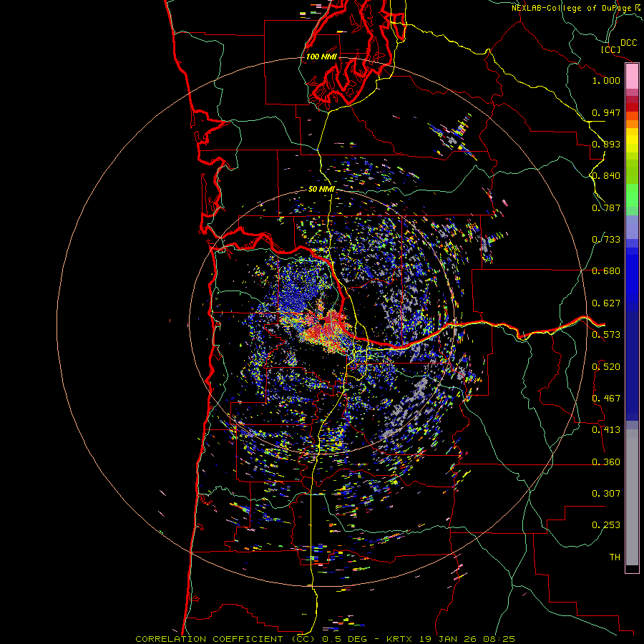
Task: Select the 0.733 scale value
Action: [x=606, y=240]
